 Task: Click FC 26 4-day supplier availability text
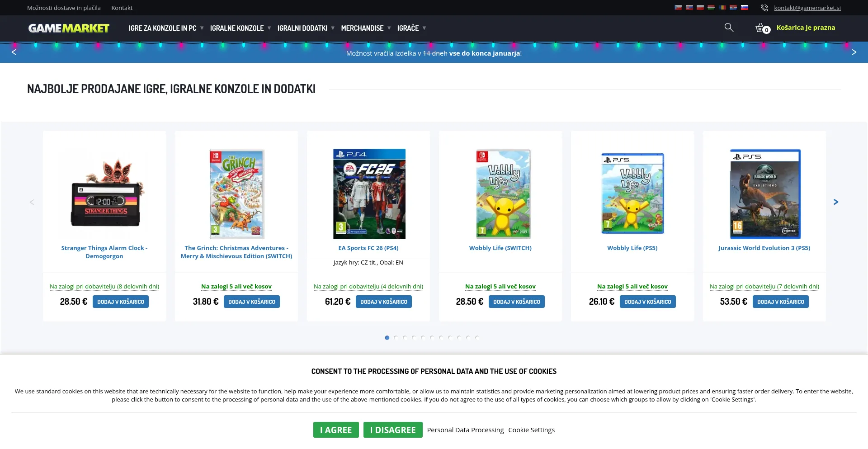(368, 286)
